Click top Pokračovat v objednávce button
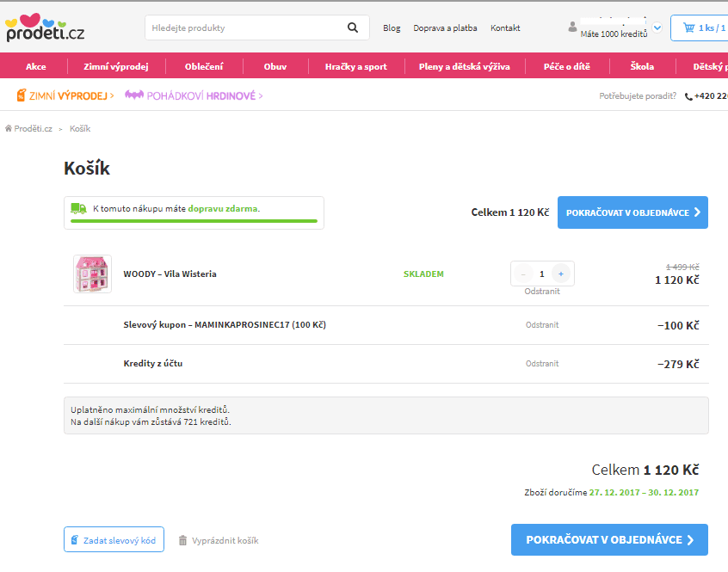This screenshot has height=572, width=728. 632,212
